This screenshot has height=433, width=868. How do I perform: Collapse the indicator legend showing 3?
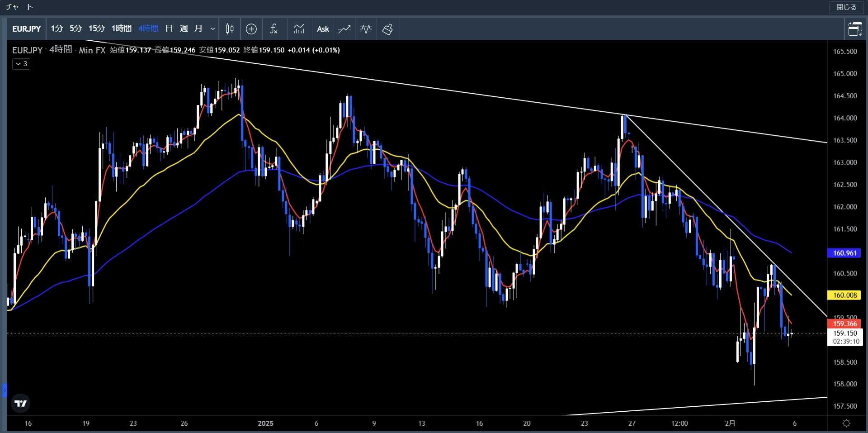[x=21, y=64]
